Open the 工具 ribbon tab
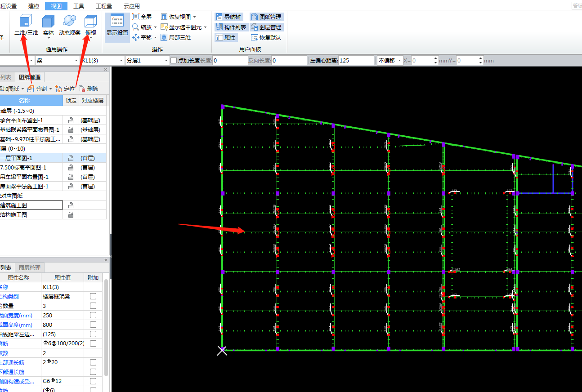Image resolution: width=582 pixels, height=392 pixels. click(79, 6)
